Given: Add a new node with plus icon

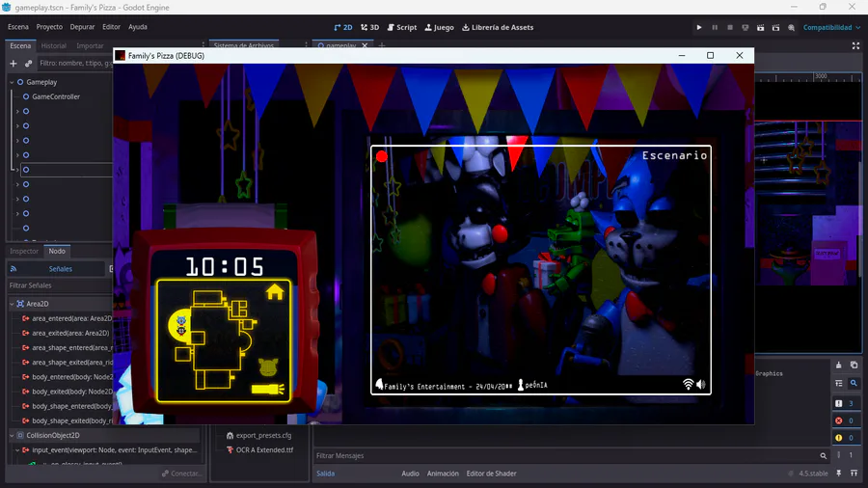Looking at the screenshot, I should pos(14,64).
